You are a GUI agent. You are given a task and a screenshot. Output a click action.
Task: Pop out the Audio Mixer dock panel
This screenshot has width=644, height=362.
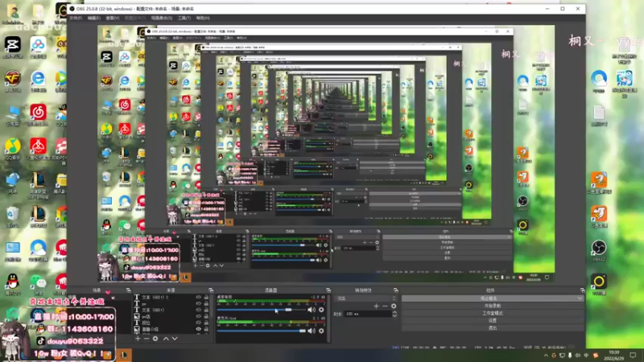(328, 290)
